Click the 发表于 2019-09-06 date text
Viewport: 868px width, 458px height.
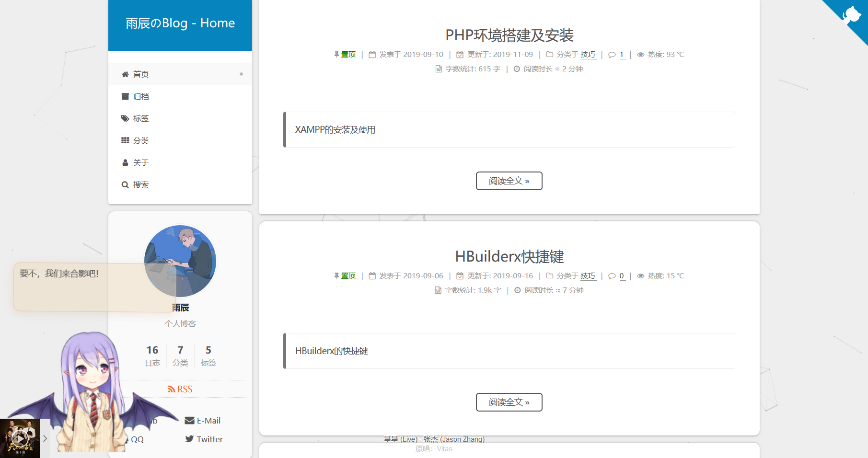(411, 276)
